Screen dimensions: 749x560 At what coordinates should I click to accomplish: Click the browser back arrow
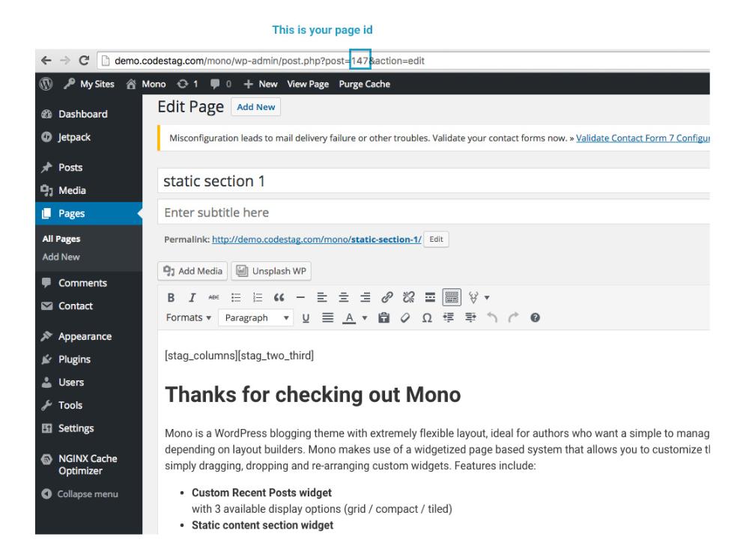coord(46,61)
